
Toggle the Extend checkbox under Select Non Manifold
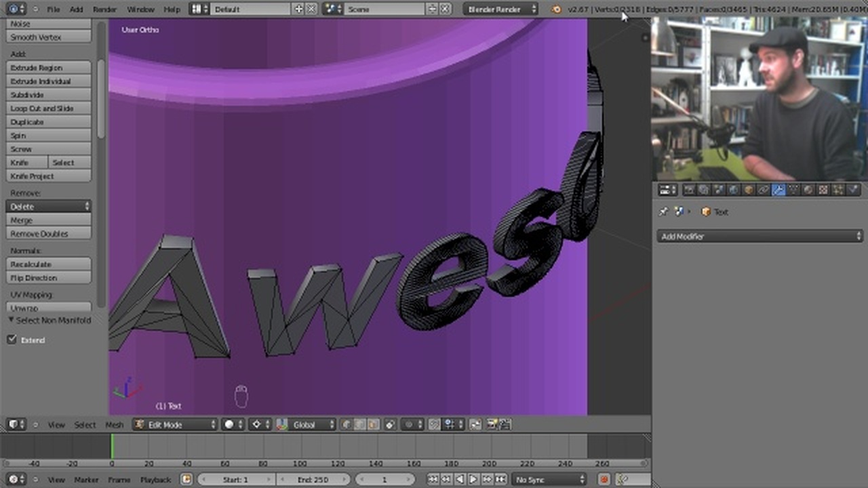point(12,340)
